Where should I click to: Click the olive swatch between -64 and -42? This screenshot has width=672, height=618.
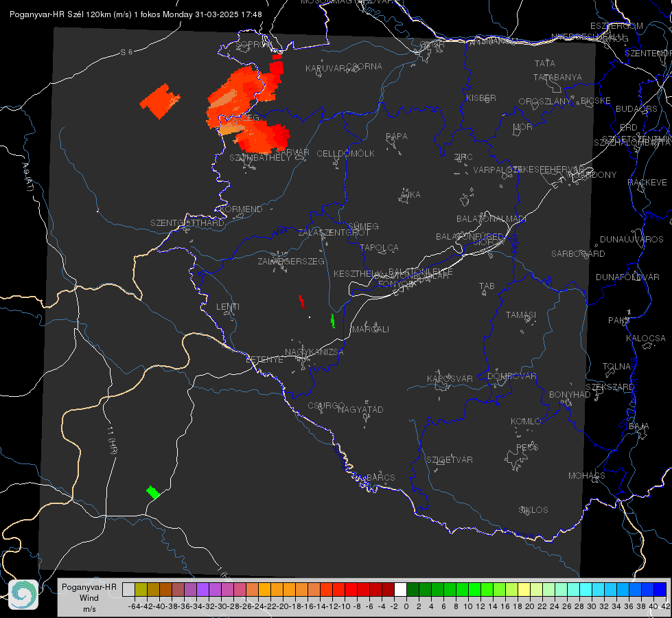tap(141, 589)
